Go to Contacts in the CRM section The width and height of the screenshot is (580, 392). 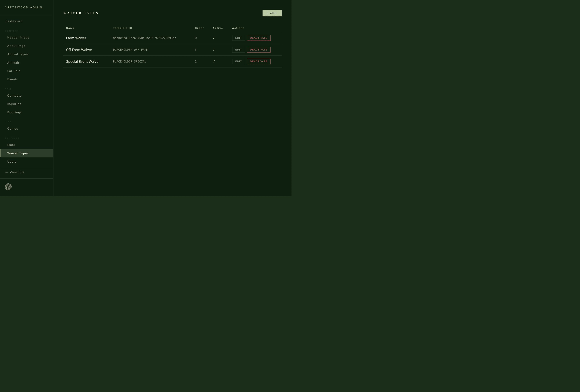point(14,96)
